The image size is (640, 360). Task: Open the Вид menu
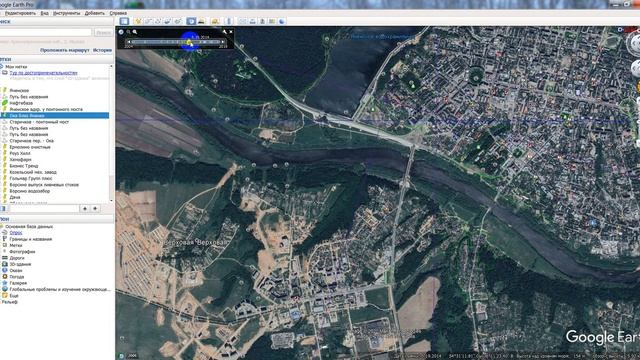[44, 13]
